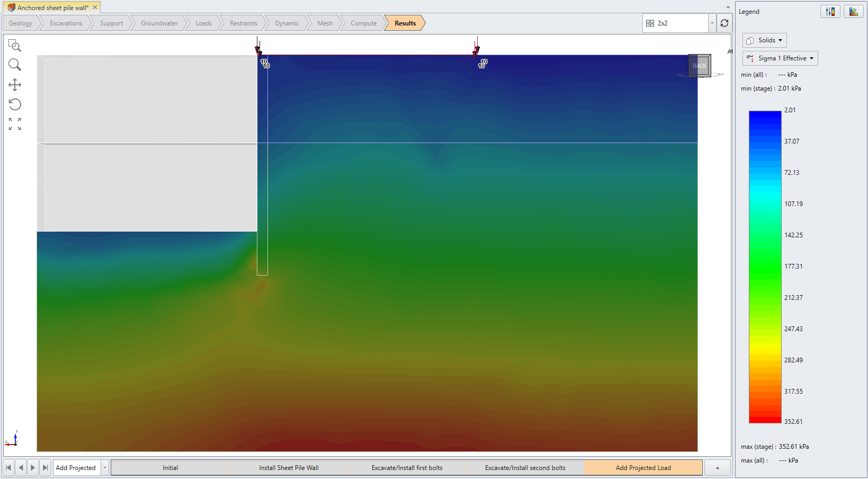The width and height of the screenshot is (868, 479).
Task: Add a new stage with plus button
Action: tap(718, 468)
